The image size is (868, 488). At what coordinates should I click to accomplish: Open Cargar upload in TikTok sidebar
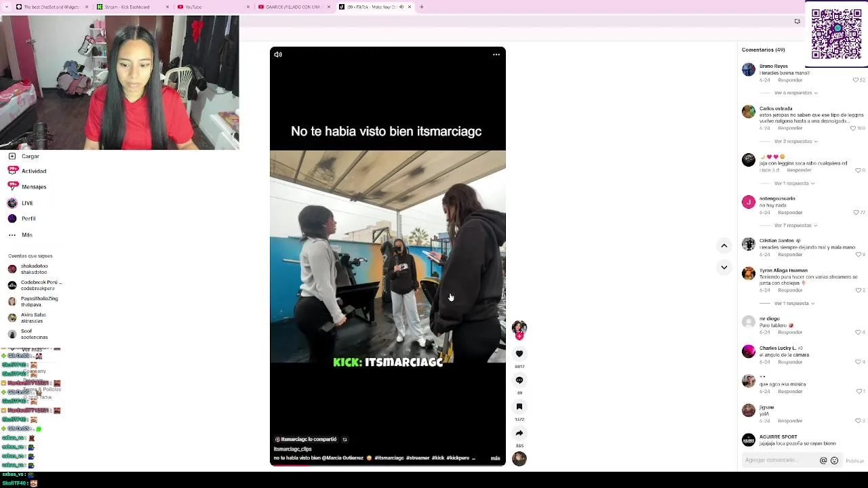tap(24, 157)
